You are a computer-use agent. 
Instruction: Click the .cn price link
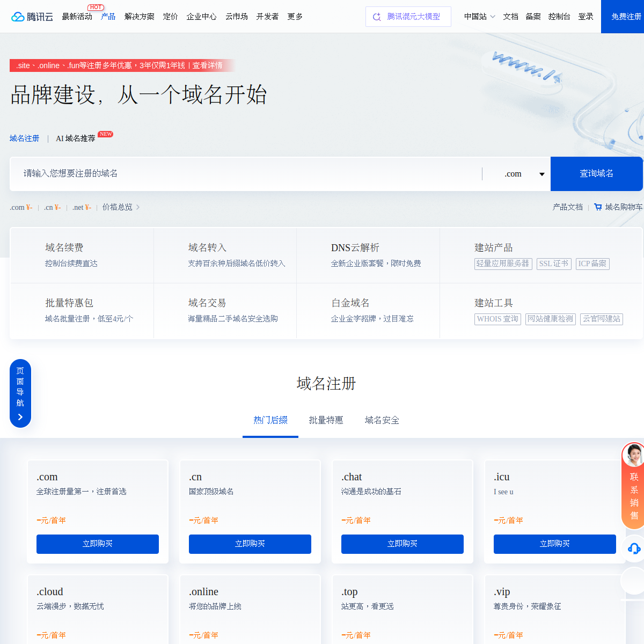(x=52, y=207)
